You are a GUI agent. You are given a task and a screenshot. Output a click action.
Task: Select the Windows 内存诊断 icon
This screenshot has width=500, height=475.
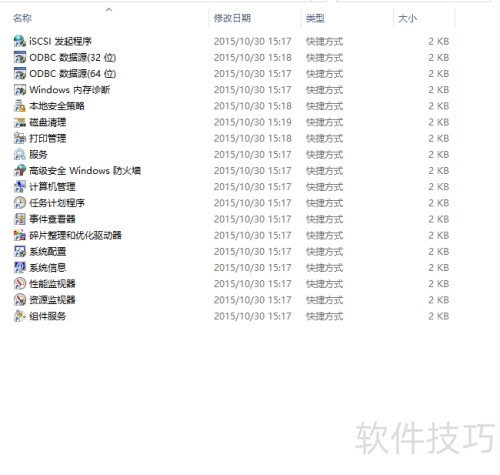(20, 90)
